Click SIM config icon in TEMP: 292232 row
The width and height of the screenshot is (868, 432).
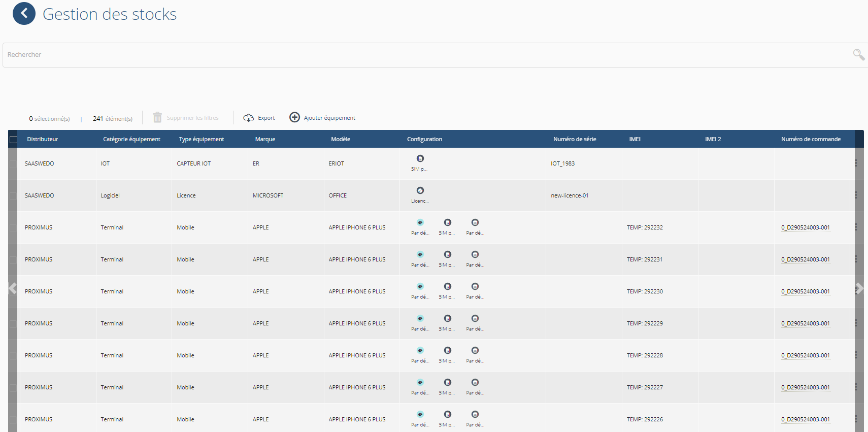tap(448, 222)
